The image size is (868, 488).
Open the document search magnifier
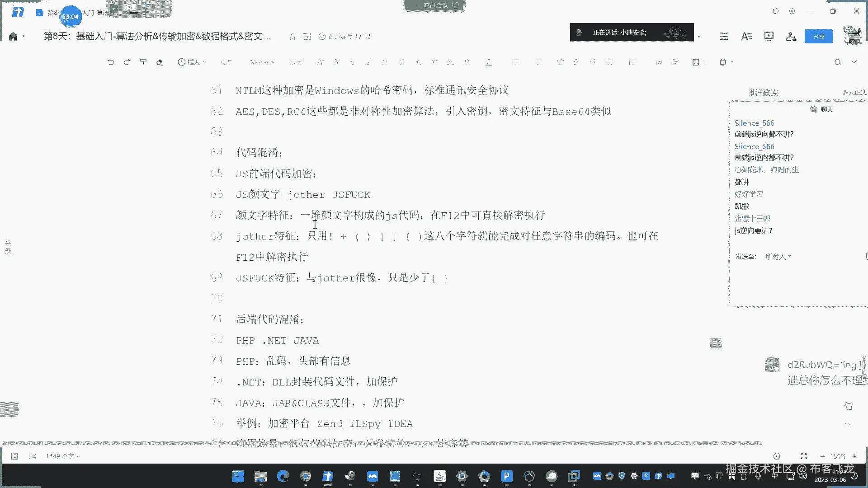838,62
